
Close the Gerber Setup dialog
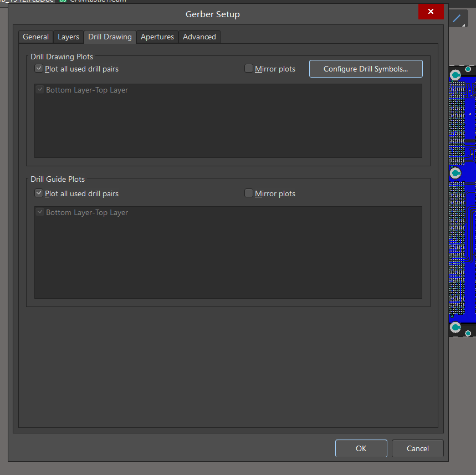coord(431,12)
